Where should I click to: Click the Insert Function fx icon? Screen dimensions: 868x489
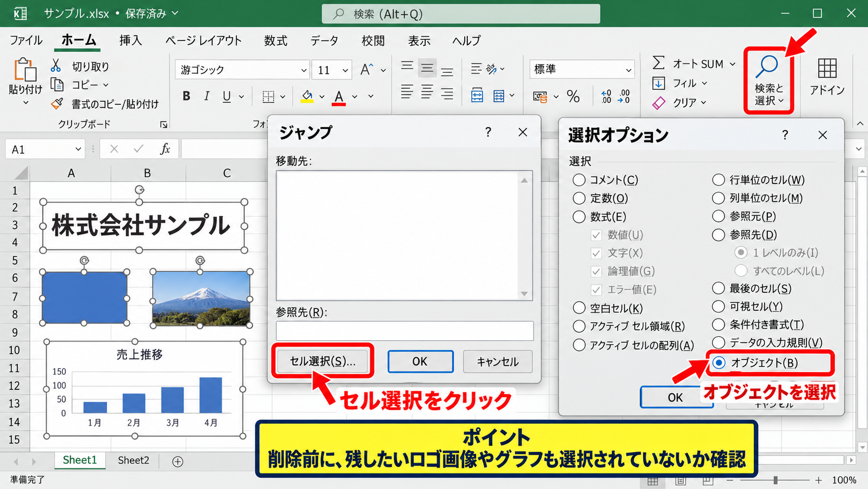point(165,149)
